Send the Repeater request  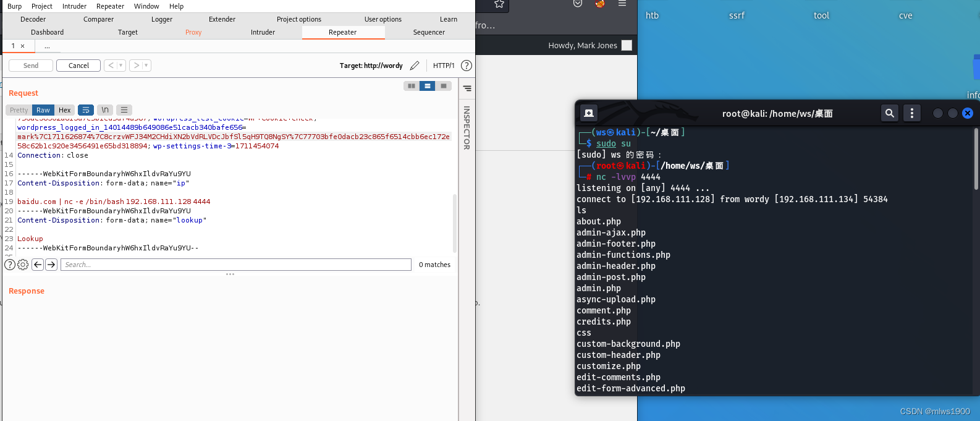31,66
